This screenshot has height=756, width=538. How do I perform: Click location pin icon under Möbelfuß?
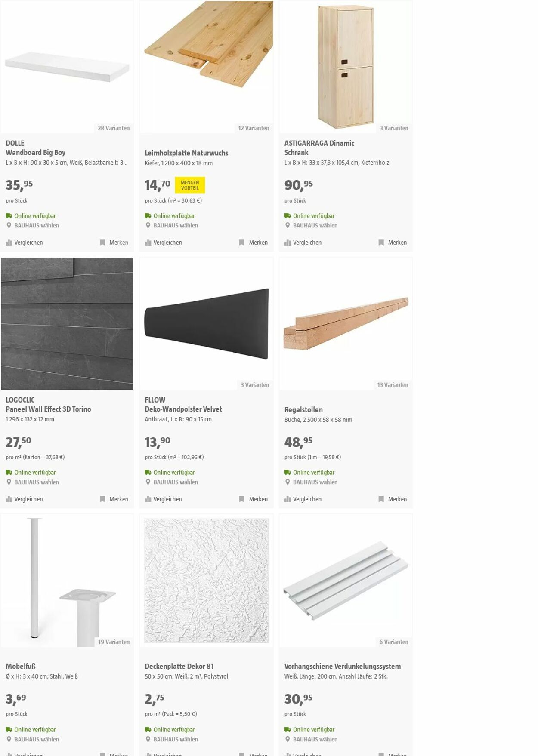pos(9,739)
